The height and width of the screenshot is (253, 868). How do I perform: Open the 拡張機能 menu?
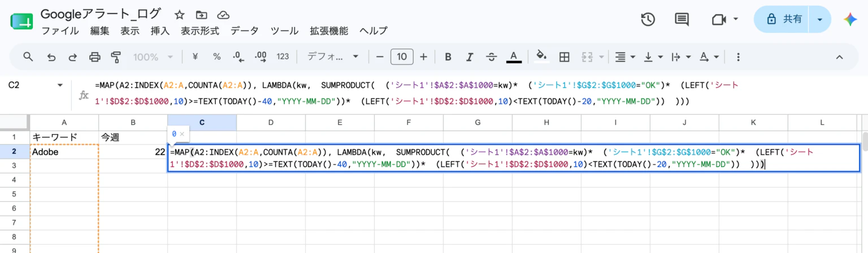coord(329,31)
